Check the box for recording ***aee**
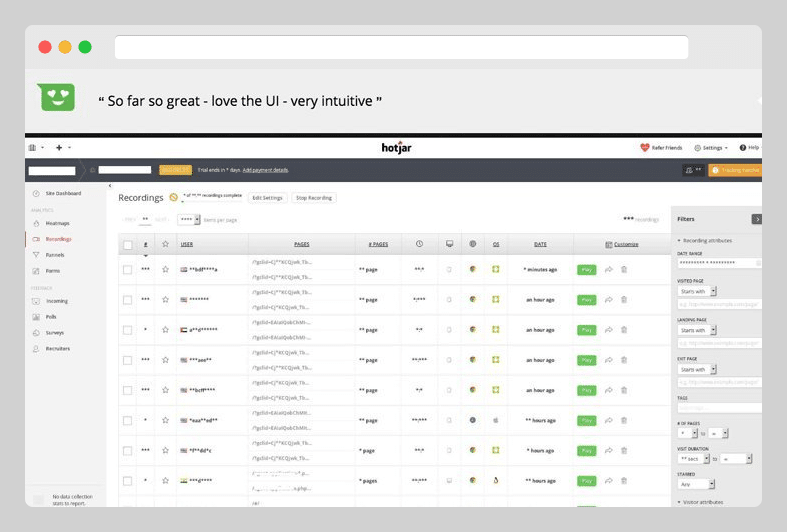 (127, 360)
